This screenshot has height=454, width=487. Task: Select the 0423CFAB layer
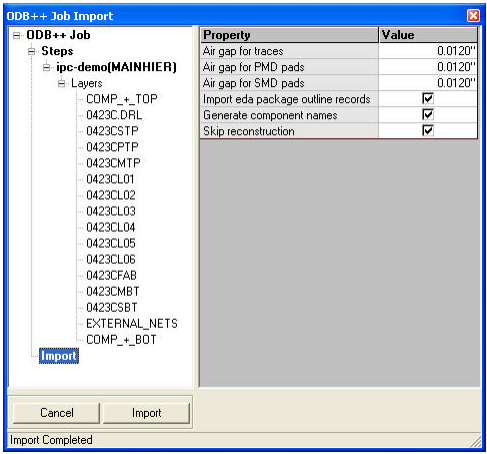[x=112, y=275]
